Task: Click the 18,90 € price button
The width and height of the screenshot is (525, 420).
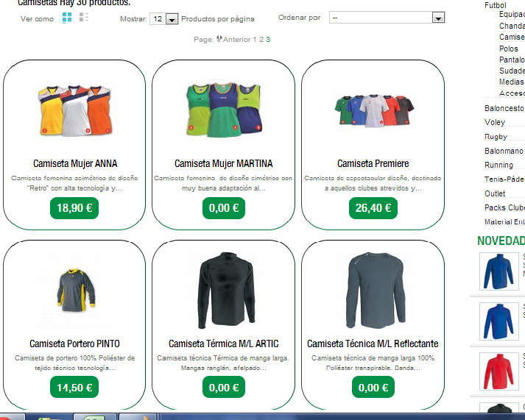Action: [74, 208]
